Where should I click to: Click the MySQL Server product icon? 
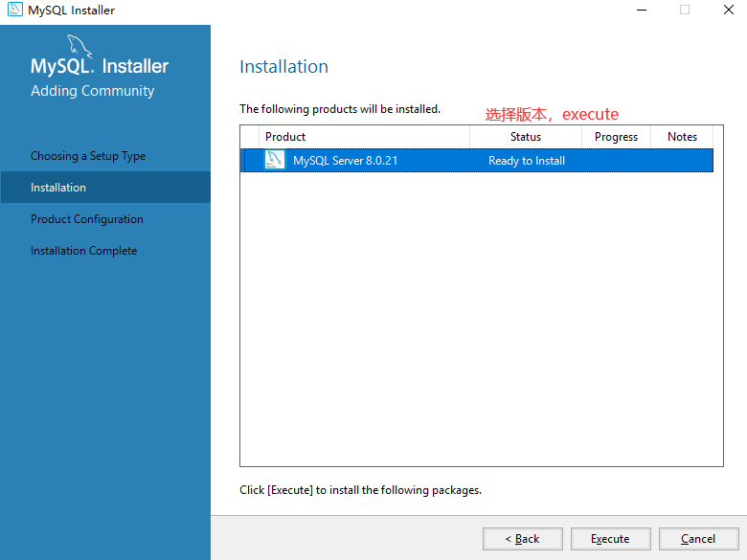[275, 160]
